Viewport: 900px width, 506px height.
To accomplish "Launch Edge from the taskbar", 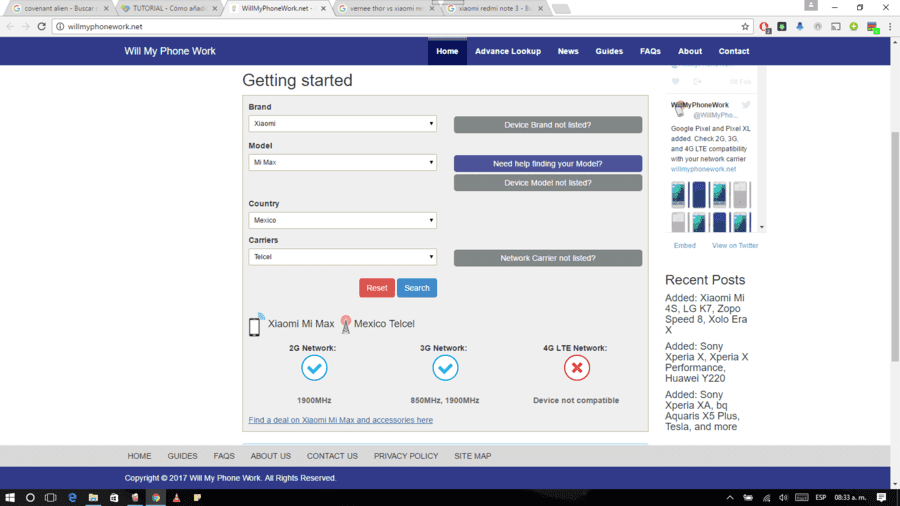I will pos(72,497).
